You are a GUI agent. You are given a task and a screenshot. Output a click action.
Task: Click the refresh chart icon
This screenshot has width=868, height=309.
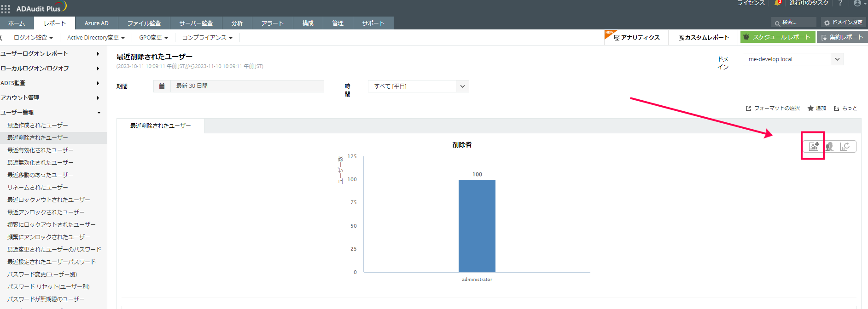coord(845,147)
